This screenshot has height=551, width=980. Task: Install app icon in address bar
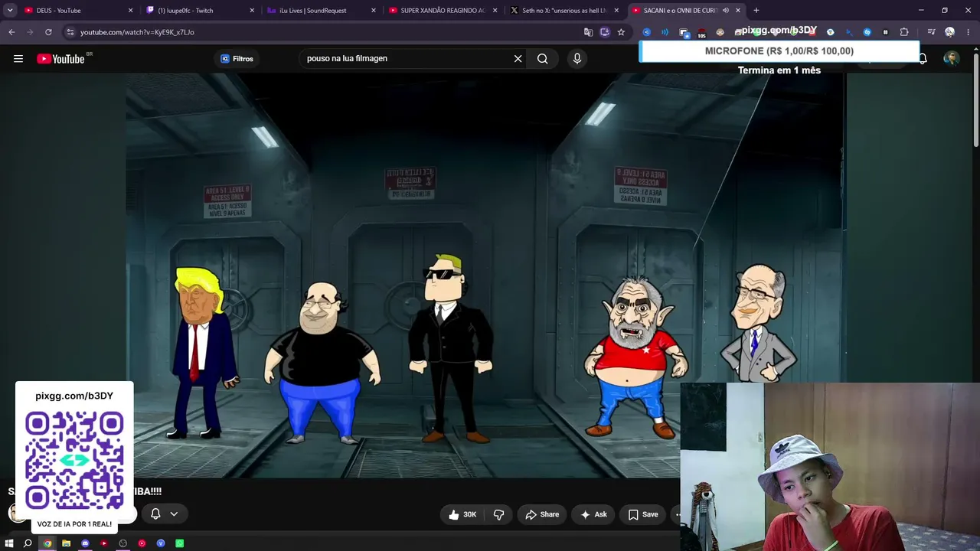(x=605, y=32)
